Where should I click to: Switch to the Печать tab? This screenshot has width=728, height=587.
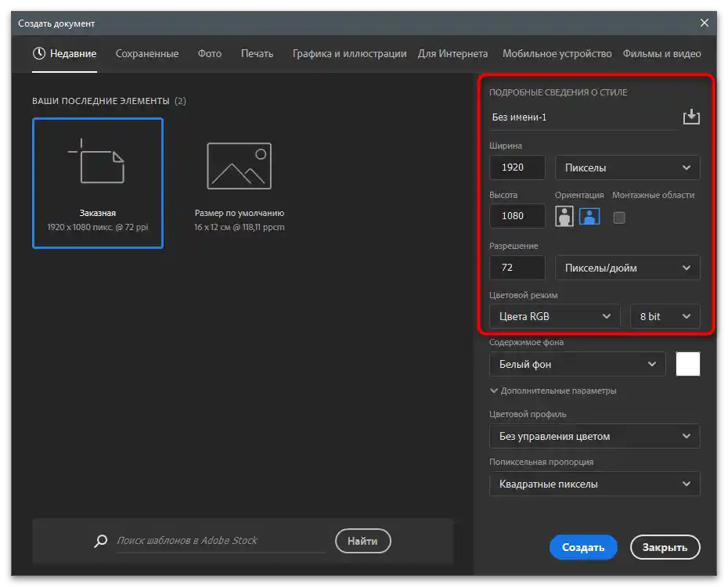pyautogui.click(x=258, y=54)
